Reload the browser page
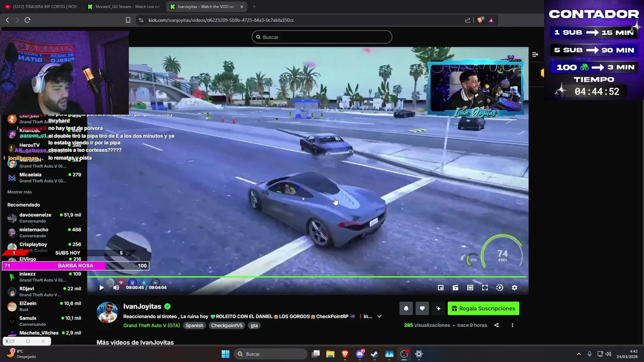The height and width of the screenshot is (362, 644). pos(27,20)
